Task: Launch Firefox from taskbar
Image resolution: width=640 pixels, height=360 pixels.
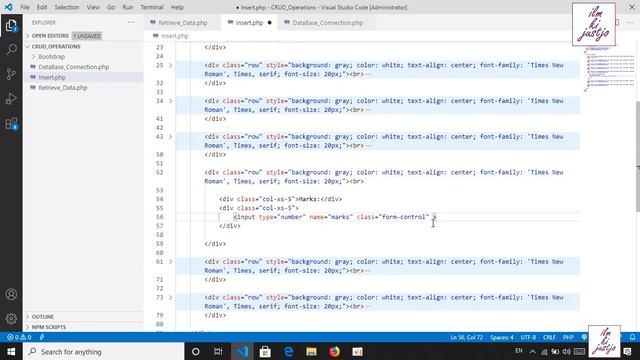Action: point(335,351)
